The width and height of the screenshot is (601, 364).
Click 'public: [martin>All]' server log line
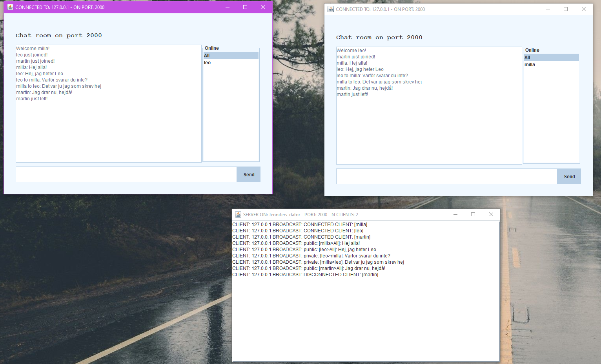tap(309, 268)
